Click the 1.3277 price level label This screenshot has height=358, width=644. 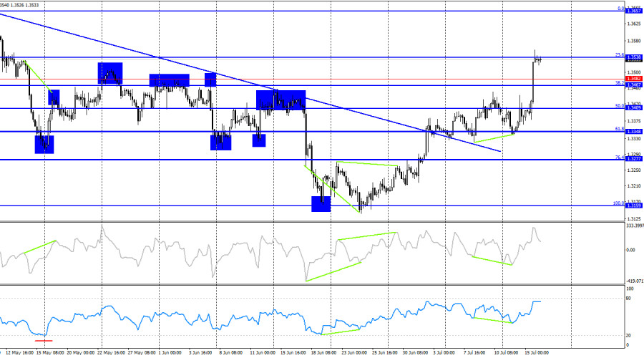coord(633,159)
